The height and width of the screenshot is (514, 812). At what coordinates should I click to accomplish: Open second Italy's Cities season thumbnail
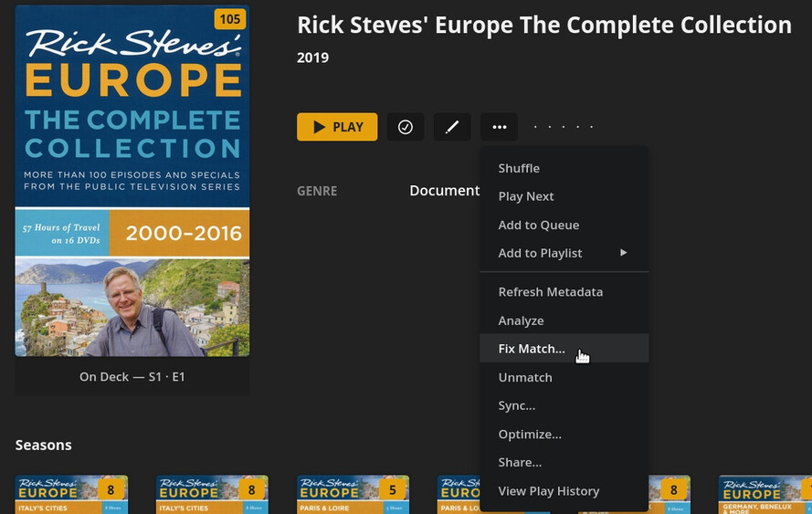point(212,494)
